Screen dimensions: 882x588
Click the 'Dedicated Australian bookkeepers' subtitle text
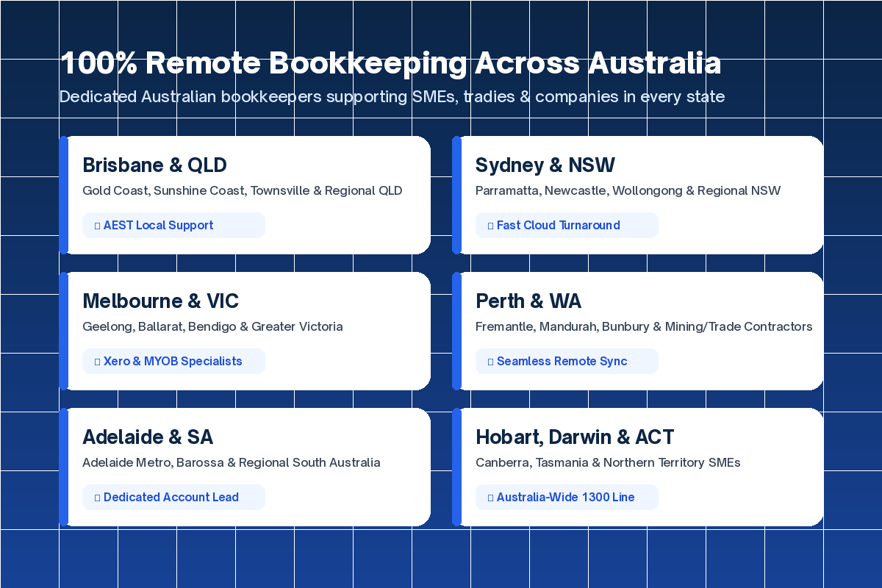tap(392, 97)
